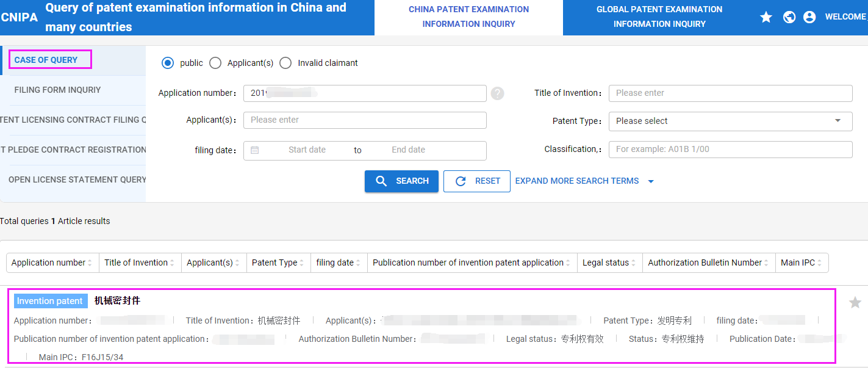Sort results by Title of Invention column
The width and height of the screenshot is (868, 373).
click(140, 263)
